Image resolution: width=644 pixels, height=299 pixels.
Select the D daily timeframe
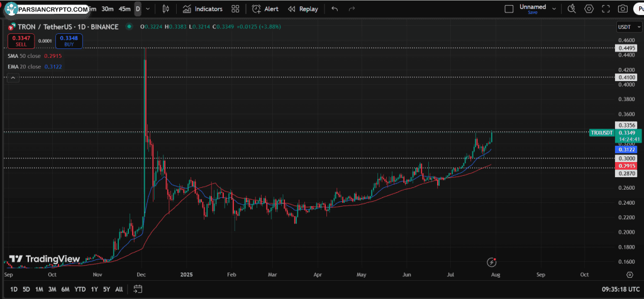(138, 9)
